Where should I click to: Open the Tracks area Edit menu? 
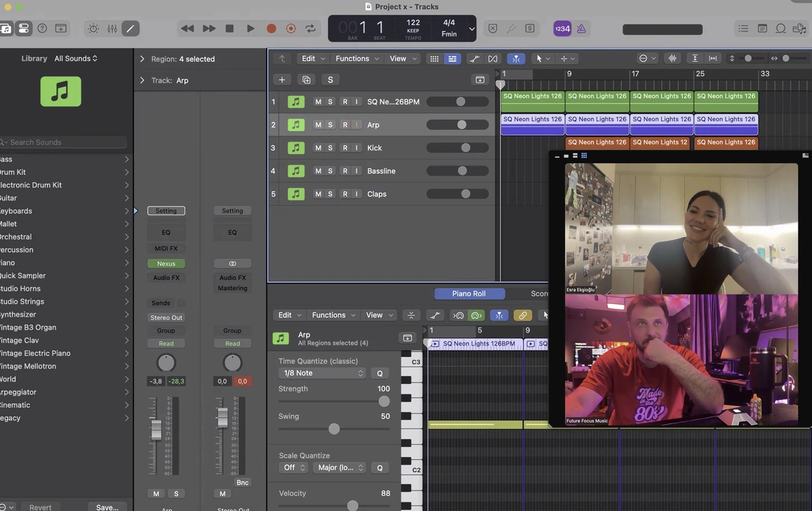(313, 59)
